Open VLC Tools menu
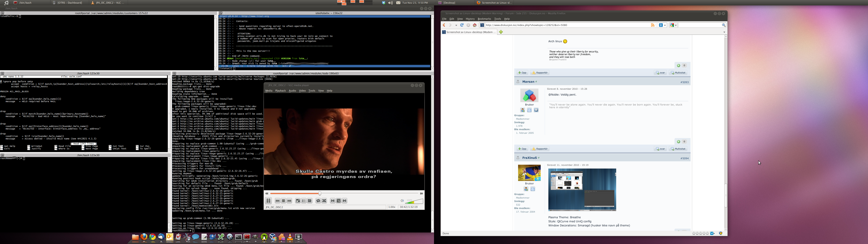 pyautogui.click(x=312, y=91)
